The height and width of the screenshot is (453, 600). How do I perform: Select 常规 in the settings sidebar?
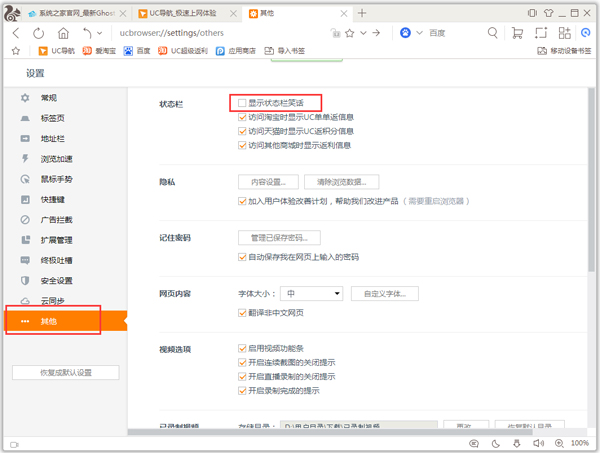point(49,98)
